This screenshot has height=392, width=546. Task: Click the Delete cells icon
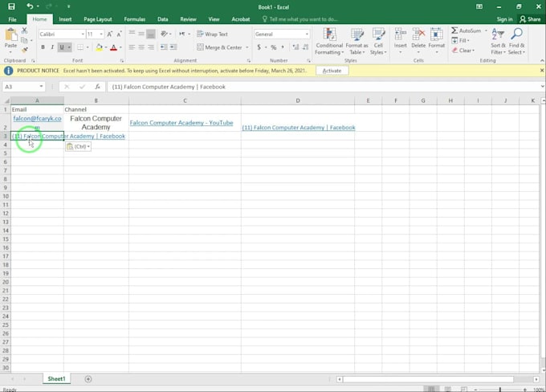[x=418, y=35]
